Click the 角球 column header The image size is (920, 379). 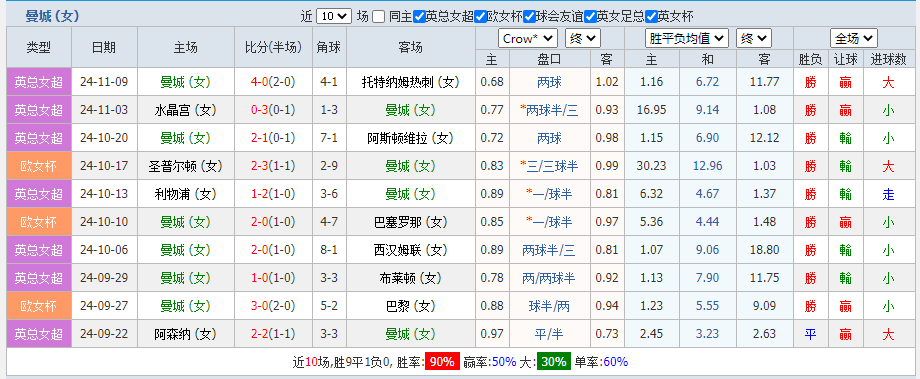tap(329, 48)
